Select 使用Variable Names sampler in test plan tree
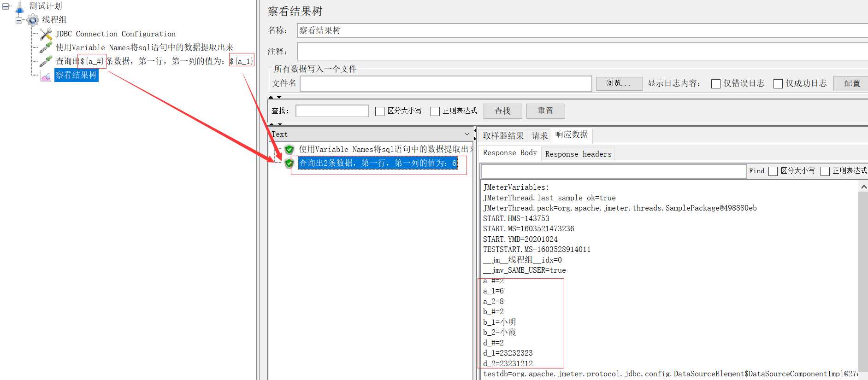The image size is (868, 380). [x=144, y=47]
